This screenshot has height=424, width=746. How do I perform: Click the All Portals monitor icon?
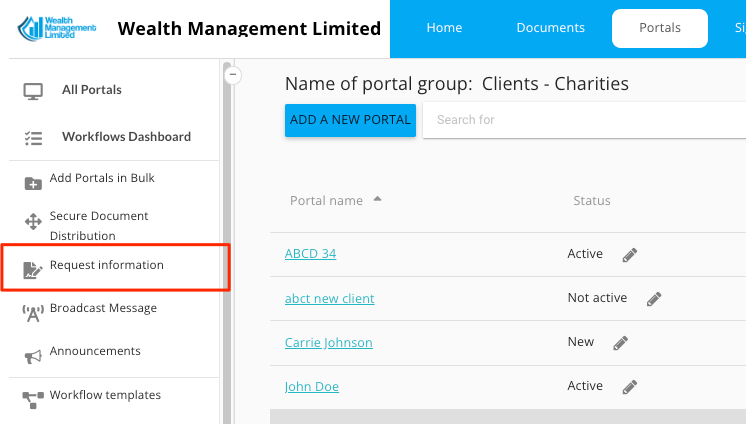(33, 91)
